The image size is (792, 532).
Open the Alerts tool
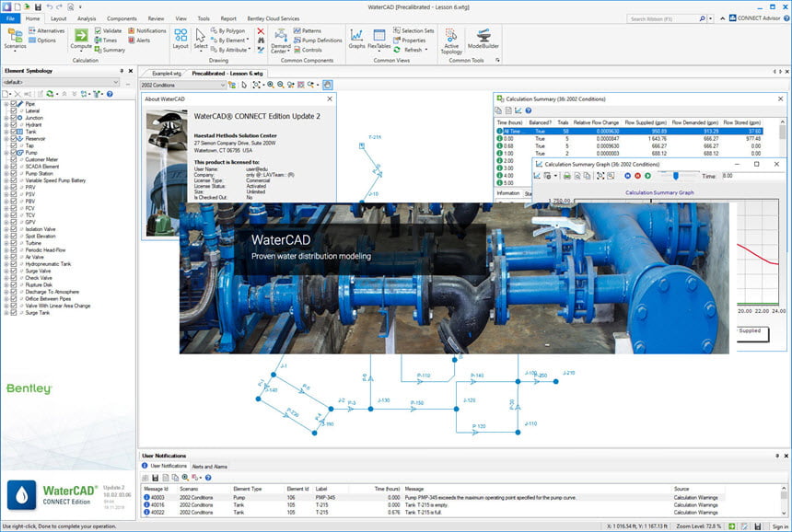[x=139, y=40]
